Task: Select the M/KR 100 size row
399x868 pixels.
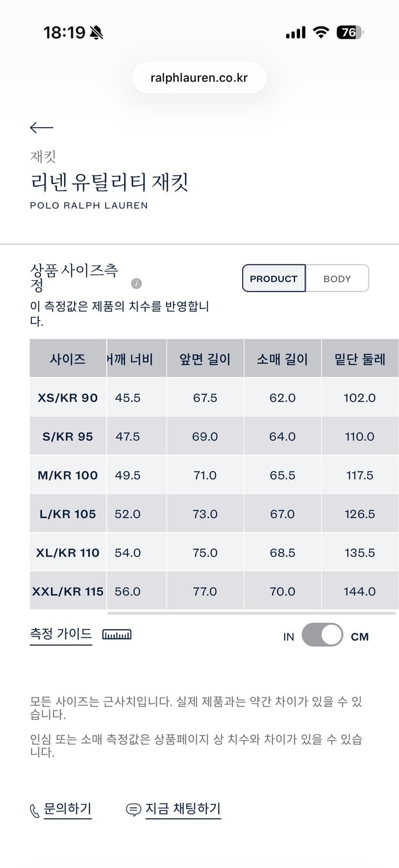Action: click(x=67, y=475)
